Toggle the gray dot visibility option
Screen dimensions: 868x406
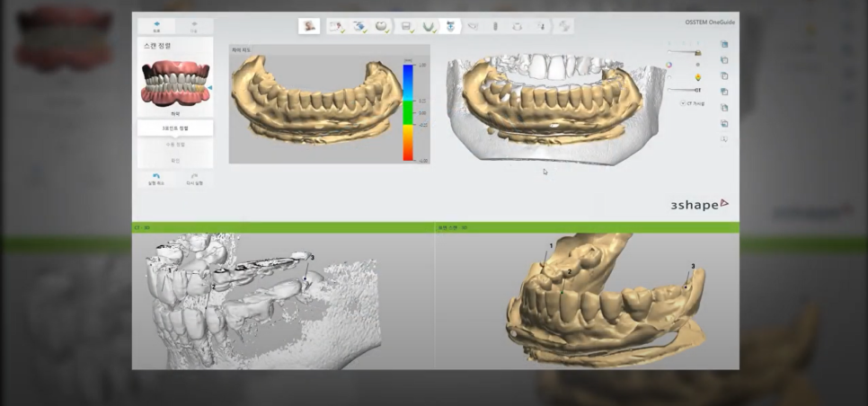tap(697, 65)
